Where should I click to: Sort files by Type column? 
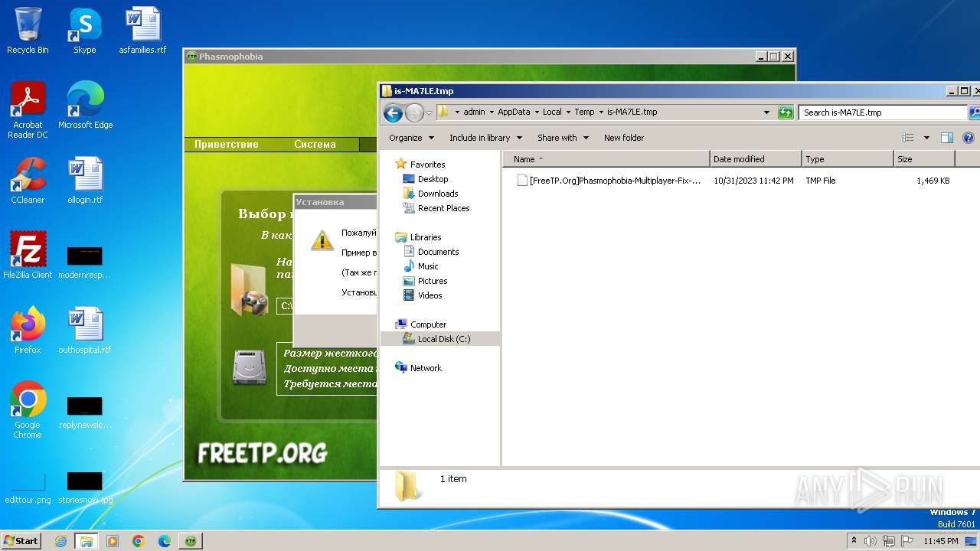click(848, 159)
